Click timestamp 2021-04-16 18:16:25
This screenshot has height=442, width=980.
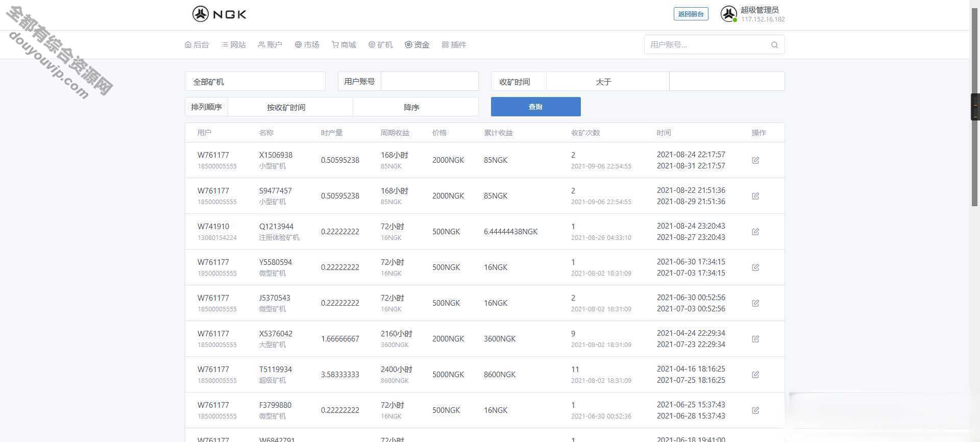691,369
